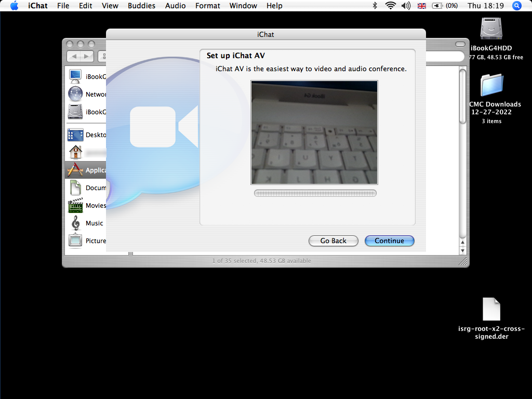Click the Continue button in iChat setup
The image size is (532, 399).
click(389, 241)
